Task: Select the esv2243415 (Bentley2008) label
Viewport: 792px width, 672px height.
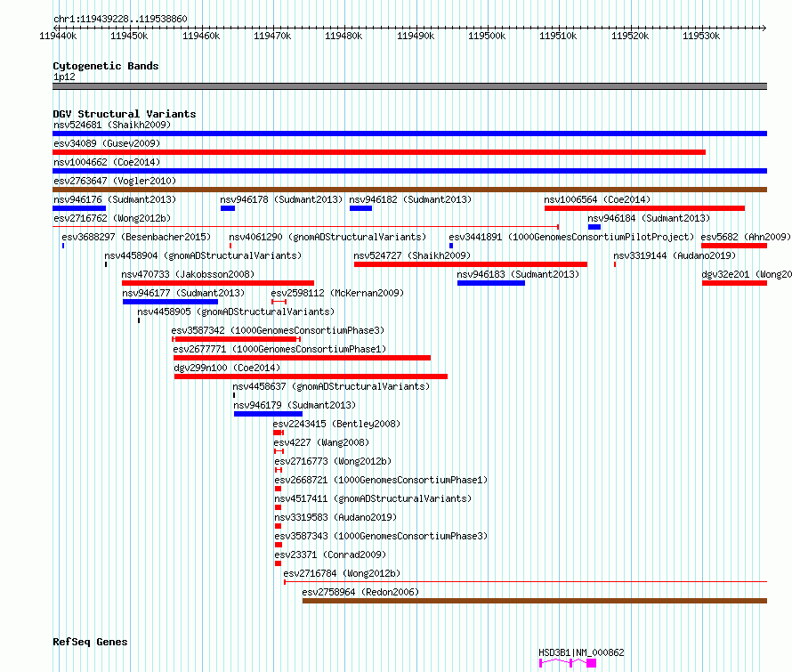Action: click(x=336, y=424)
